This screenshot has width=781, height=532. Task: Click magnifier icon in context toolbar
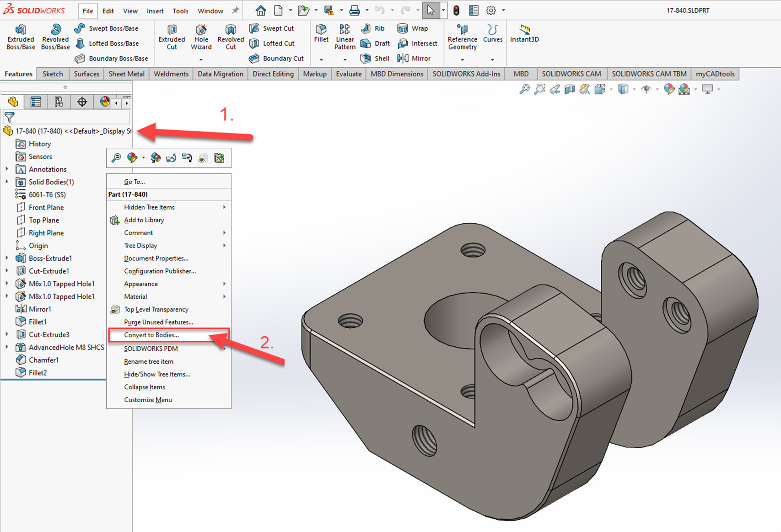(116, 158)
